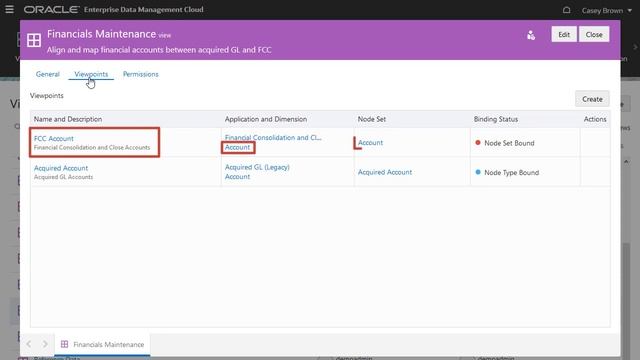
Task: Click the Financials Maintenance view grid icon
Action: (34, 40)
